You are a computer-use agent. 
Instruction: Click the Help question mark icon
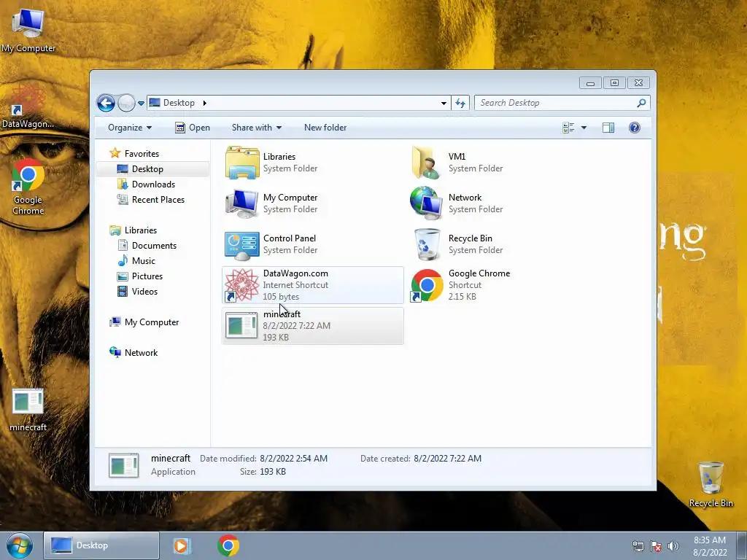(634, 128)
